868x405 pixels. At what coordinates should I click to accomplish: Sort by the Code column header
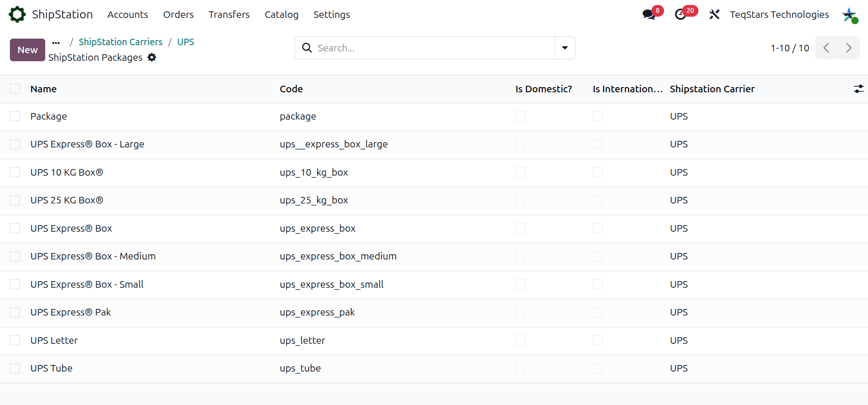tap(291, 89)
